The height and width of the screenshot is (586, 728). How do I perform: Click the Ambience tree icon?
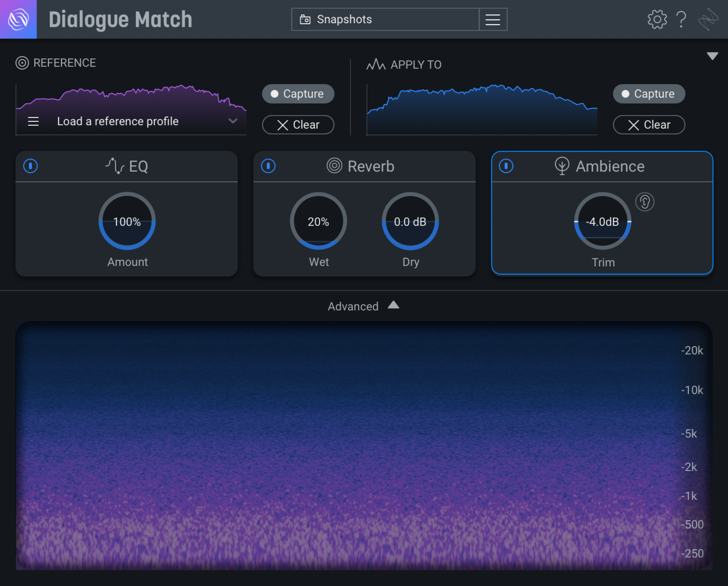click(562, 166)
